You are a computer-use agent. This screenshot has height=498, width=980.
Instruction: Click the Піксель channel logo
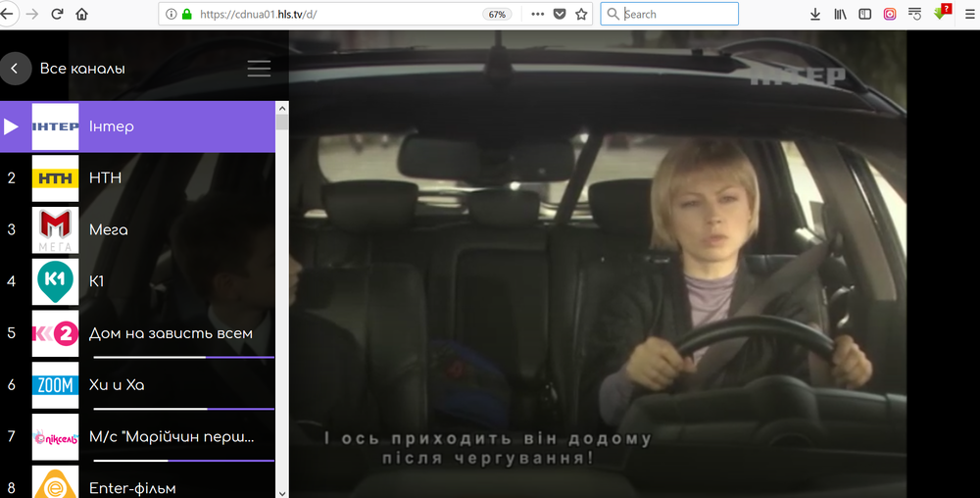click(55, 437)
